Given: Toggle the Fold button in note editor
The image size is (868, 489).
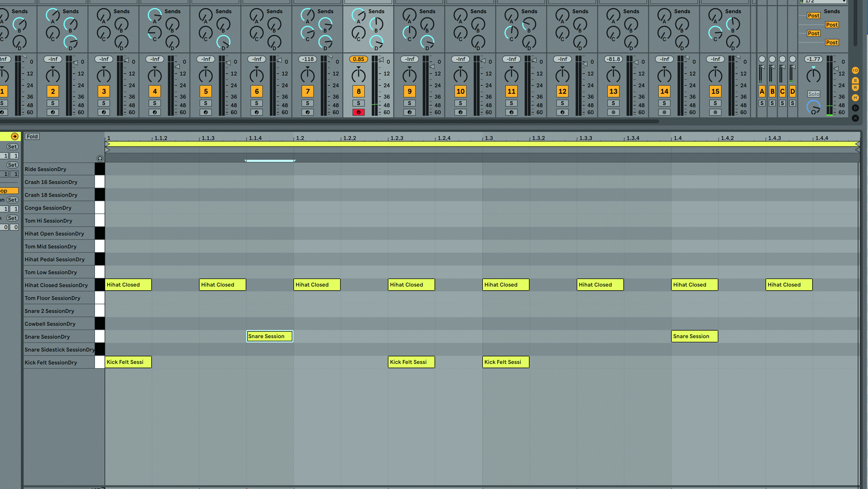Looking at the screenshot, I should click(32, 136).
